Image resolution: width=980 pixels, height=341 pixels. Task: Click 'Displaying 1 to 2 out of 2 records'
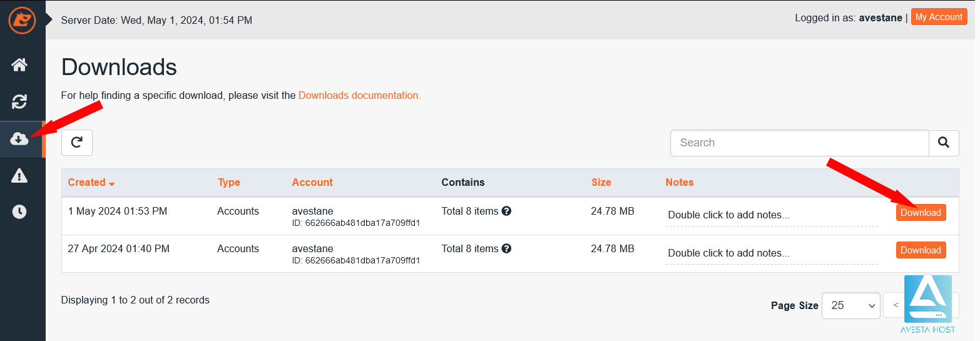click(135, 300)
